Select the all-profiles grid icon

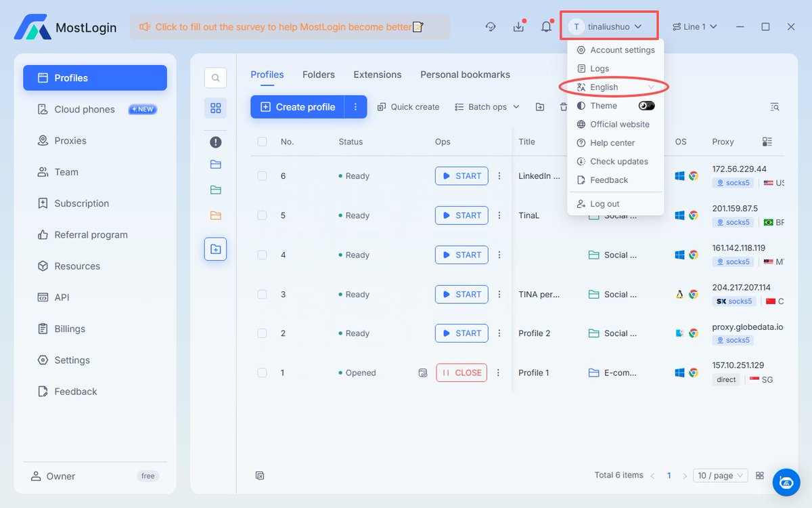click(215, 108)
